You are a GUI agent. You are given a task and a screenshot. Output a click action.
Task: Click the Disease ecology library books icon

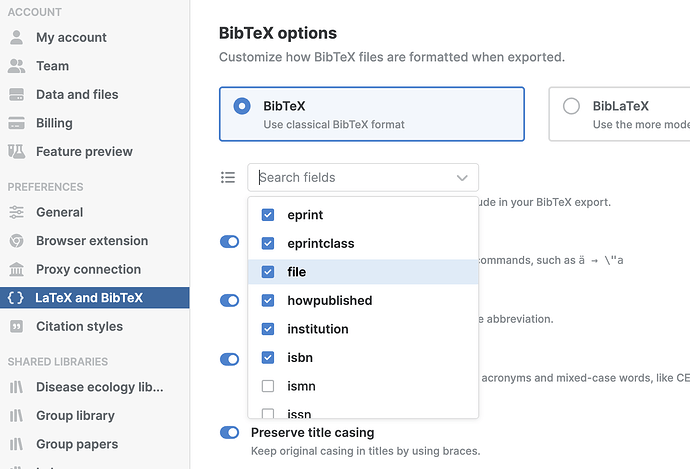(16, 387)
